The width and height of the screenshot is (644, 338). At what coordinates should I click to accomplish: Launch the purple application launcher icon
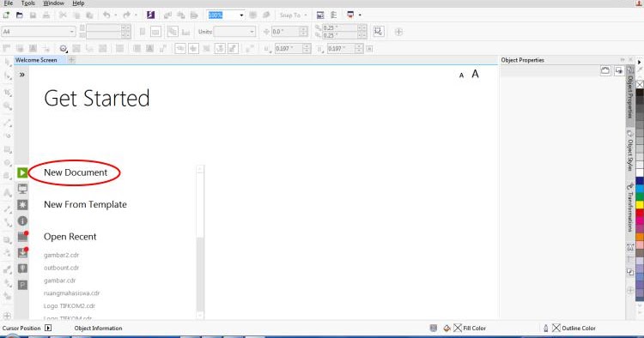coord(151,15)
